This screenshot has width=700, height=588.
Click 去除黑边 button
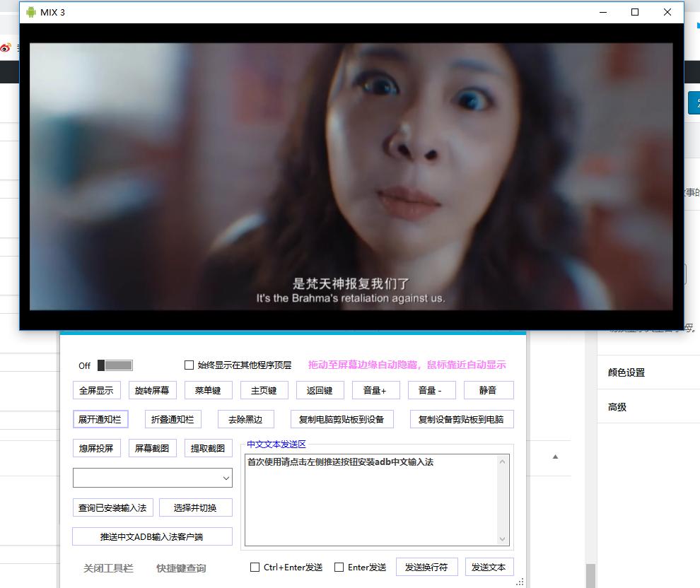245,419
